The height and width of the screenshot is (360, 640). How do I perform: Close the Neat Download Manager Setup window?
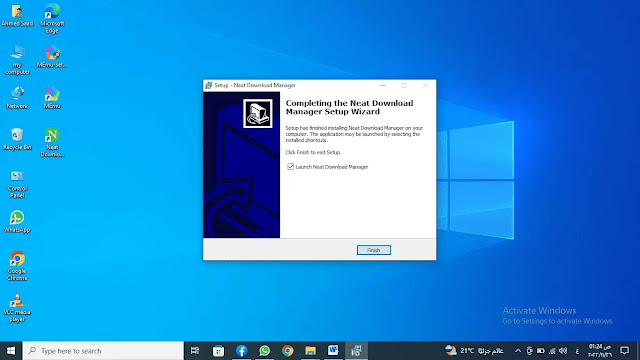[x=425, y=85]
